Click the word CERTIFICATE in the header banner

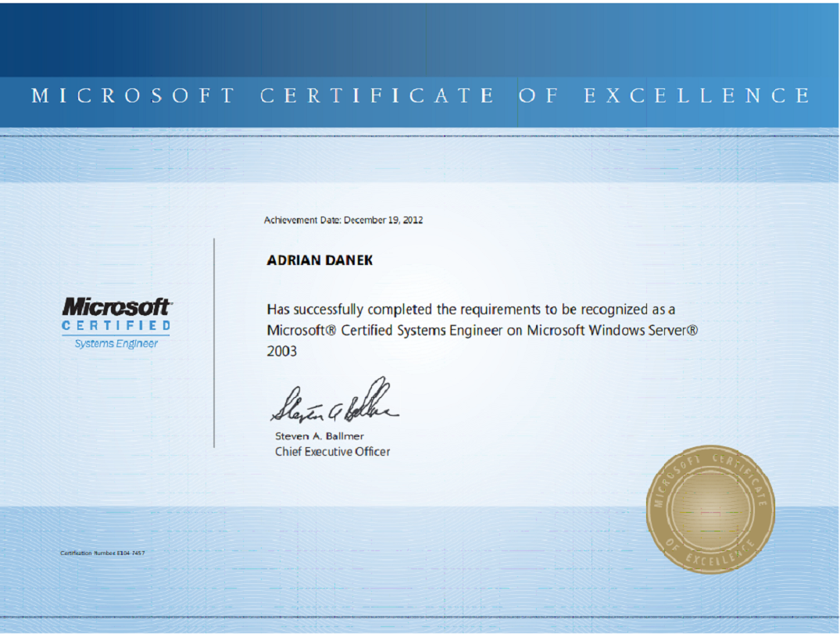click(x=377, y=96)
